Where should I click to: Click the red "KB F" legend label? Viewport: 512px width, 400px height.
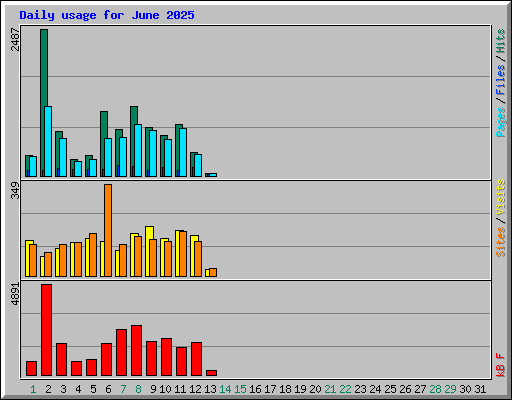tap(500, 365)
